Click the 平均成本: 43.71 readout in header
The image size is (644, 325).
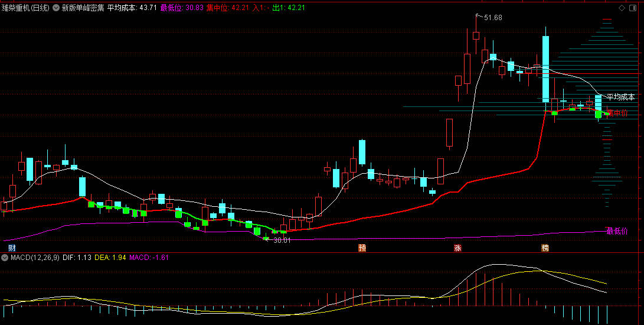coord(132,8)
